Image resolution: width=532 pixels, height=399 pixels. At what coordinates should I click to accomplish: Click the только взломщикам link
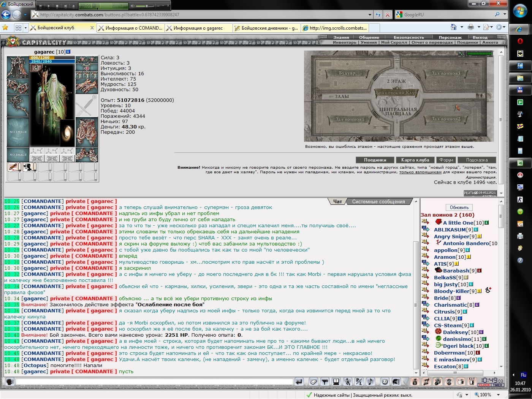click(x=420, y=172)
